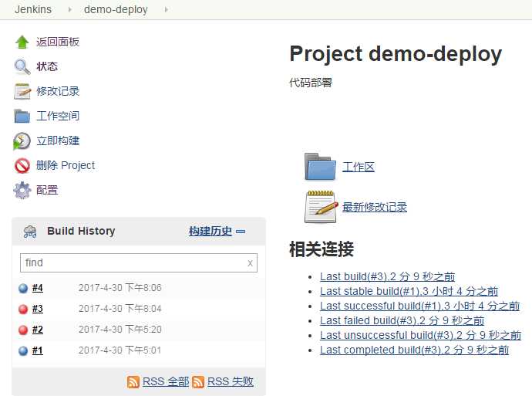Screen dimensions: 532x396
Task: Click the red delete project icon
Action: coord(22,166)
